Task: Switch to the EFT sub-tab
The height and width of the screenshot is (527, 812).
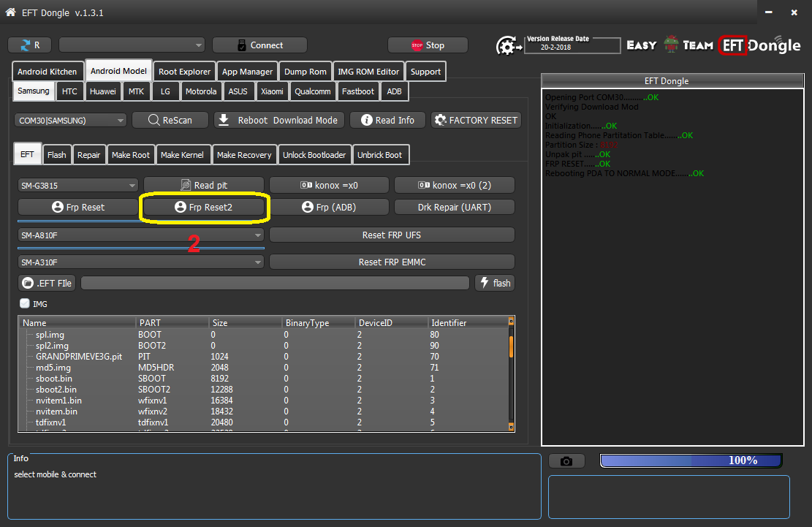Action: click(x=27, y=153)
